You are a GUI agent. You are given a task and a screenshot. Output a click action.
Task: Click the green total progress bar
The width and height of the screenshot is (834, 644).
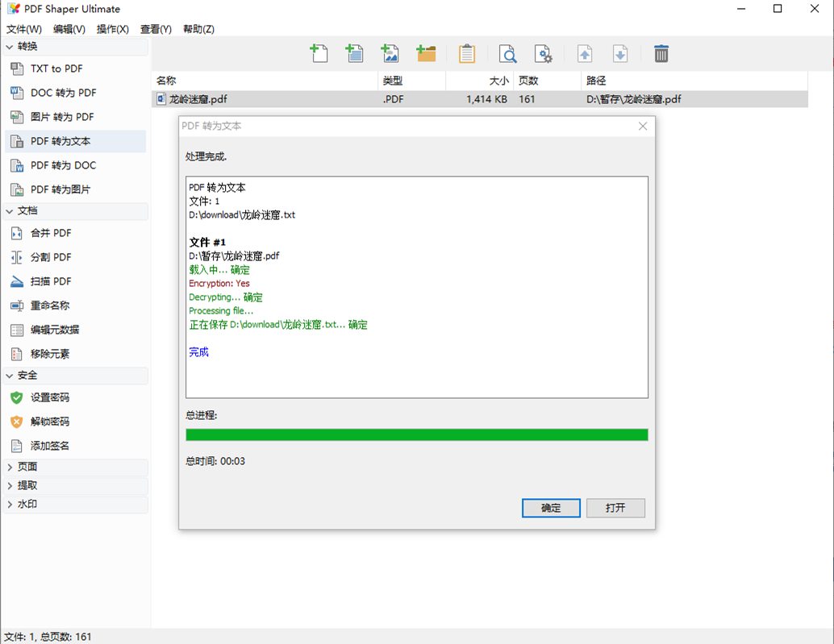(x=416, y=435)
